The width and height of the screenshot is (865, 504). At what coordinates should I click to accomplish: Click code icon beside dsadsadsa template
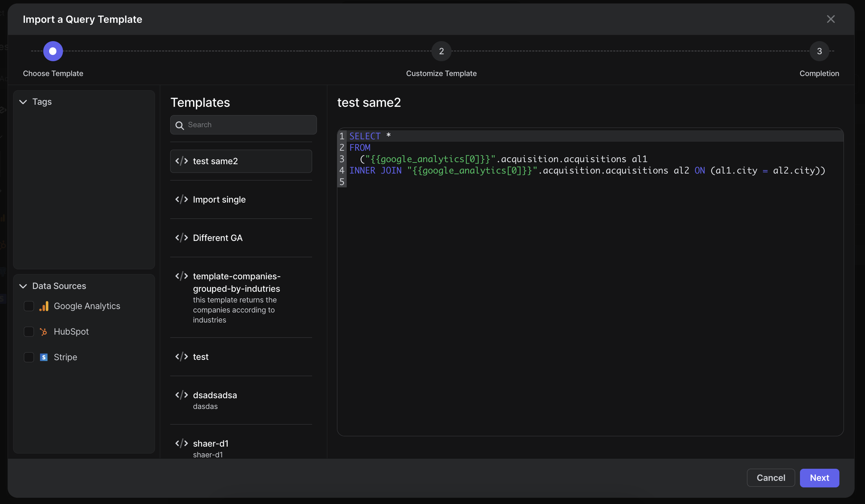pyautogui.click(x=182, y=395)
